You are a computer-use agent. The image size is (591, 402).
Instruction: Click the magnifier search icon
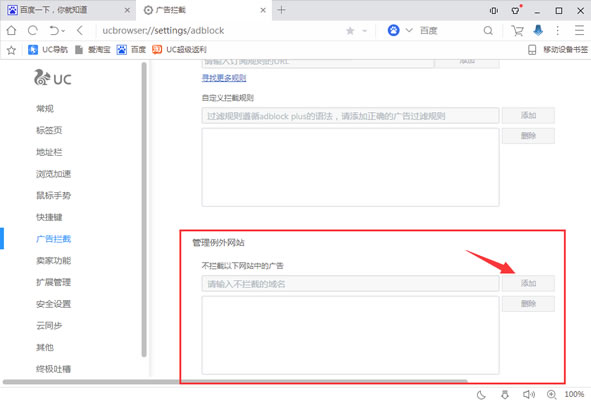(x=488, y=31)
